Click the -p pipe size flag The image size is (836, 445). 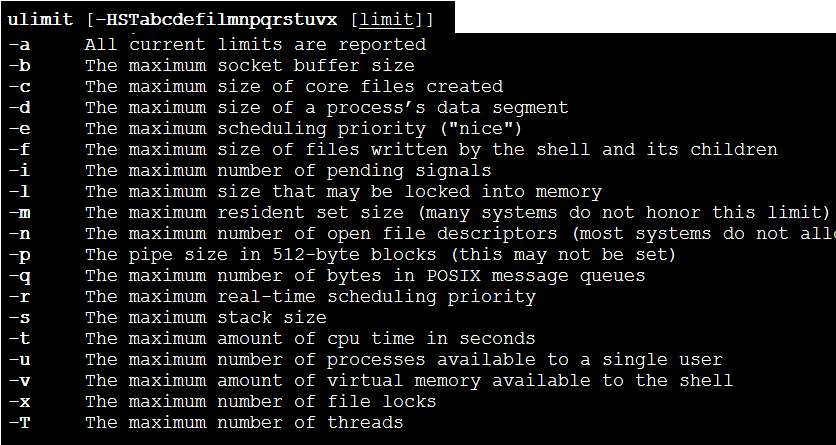click(x=18, y=254)
